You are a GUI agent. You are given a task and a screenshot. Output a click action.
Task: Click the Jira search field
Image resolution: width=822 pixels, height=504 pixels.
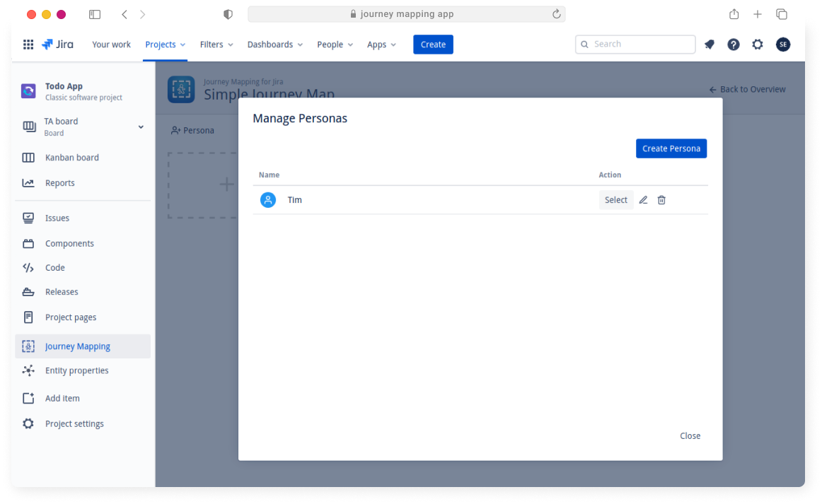pos(635,45)
